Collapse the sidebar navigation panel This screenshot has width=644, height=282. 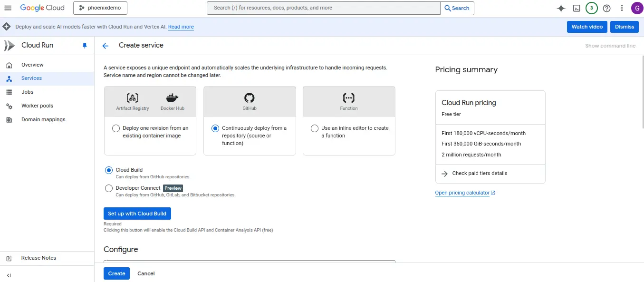point(9,275)
